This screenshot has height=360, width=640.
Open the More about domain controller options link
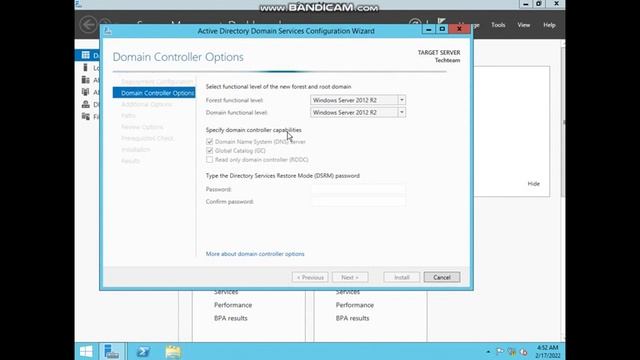click(255, 254)
